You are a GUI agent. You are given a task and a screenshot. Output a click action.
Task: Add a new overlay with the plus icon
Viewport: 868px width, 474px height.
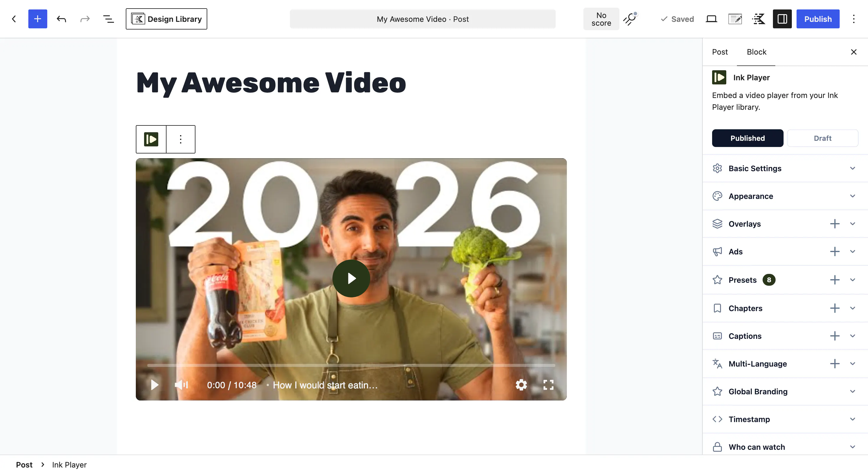coord(835,224)
